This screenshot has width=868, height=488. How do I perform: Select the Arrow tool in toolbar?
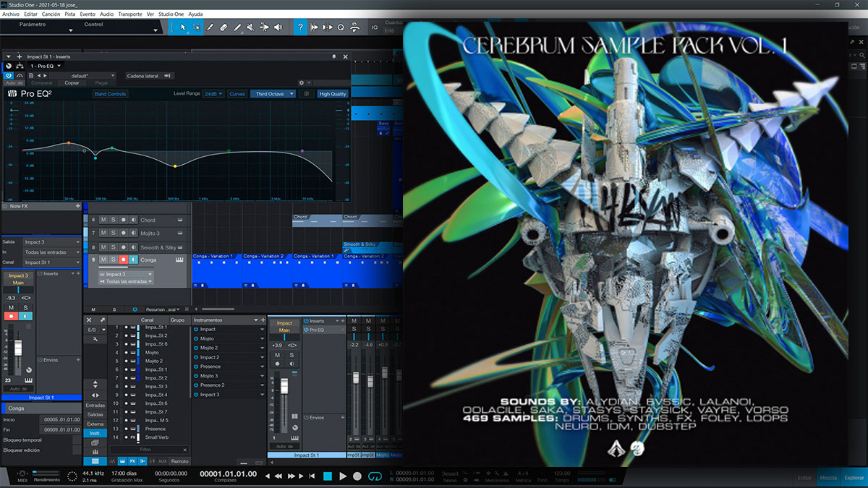(x=182, y=27)
